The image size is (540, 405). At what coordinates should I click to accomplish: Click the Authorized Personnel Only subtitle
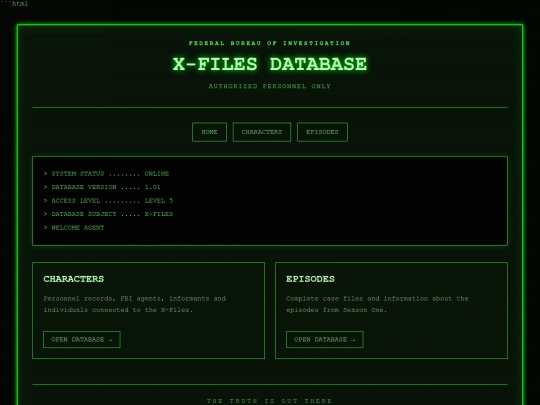tap(270, 86)
